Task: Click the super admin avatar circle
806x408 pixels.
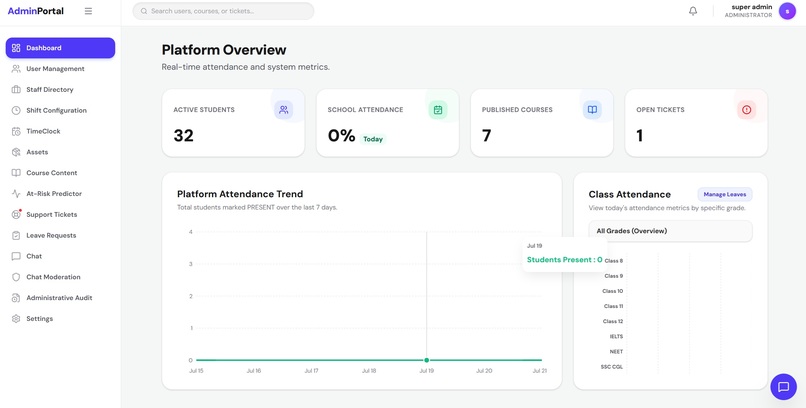Action: (x=787, y=11)
